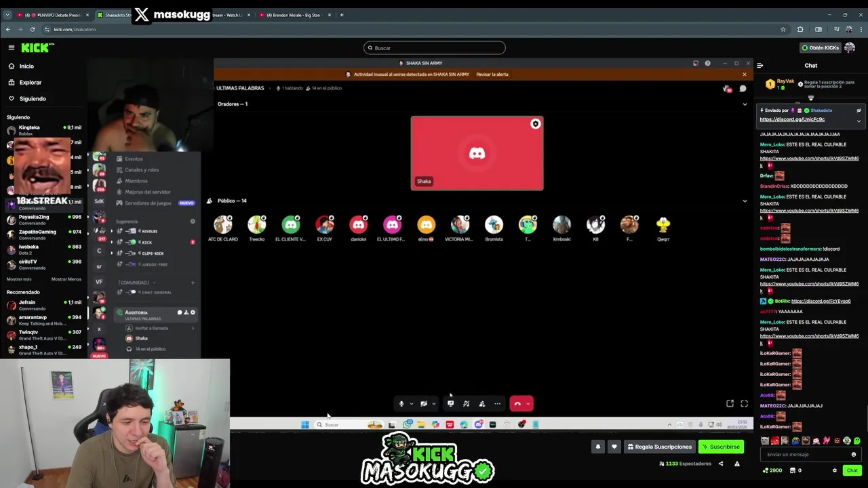
Task: Enter fullscreen on the stage view
Action: 744,404
